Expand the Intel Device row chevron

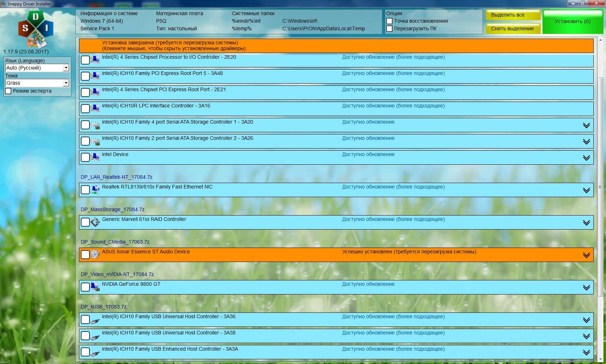pos(587,157)
